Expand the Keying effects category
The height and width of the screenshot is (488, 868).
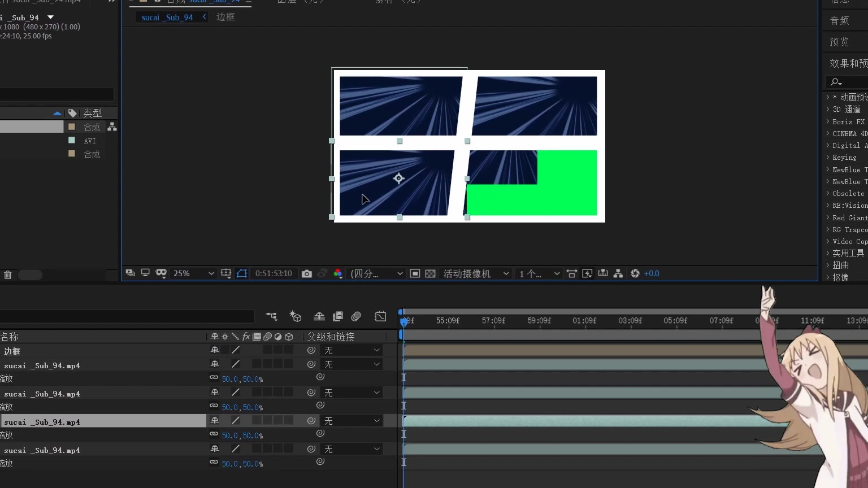(x=828, y=158)
